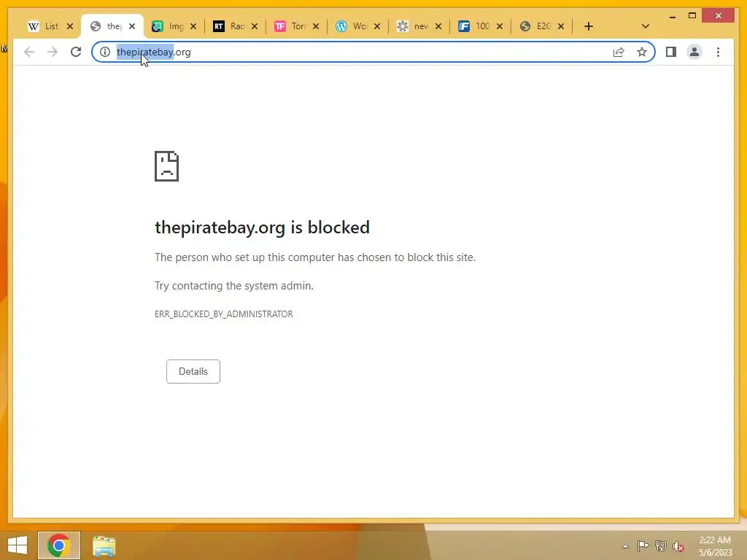This screenshot has width=747, height=560.
Task: Click the browser forward arrow
Action: pyautogui.click(x=53, y=52)
